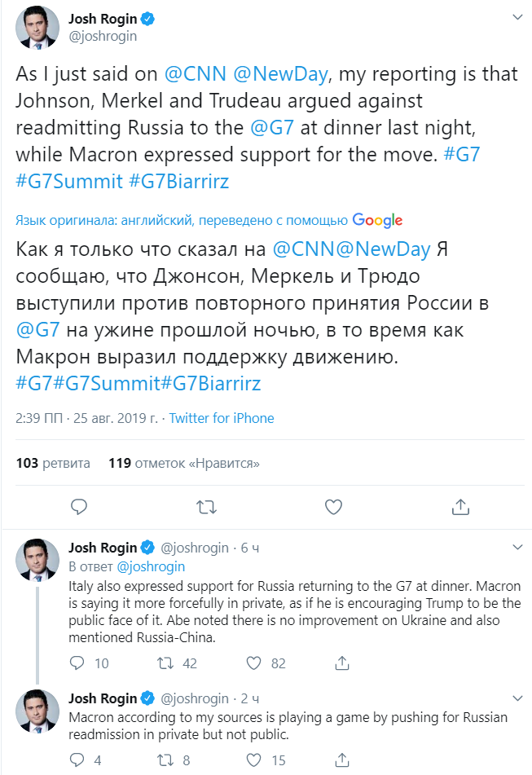Like the Italy support reply
This screenshot has width=532, height=775.
pyautogui.click(x=253, y=663)
